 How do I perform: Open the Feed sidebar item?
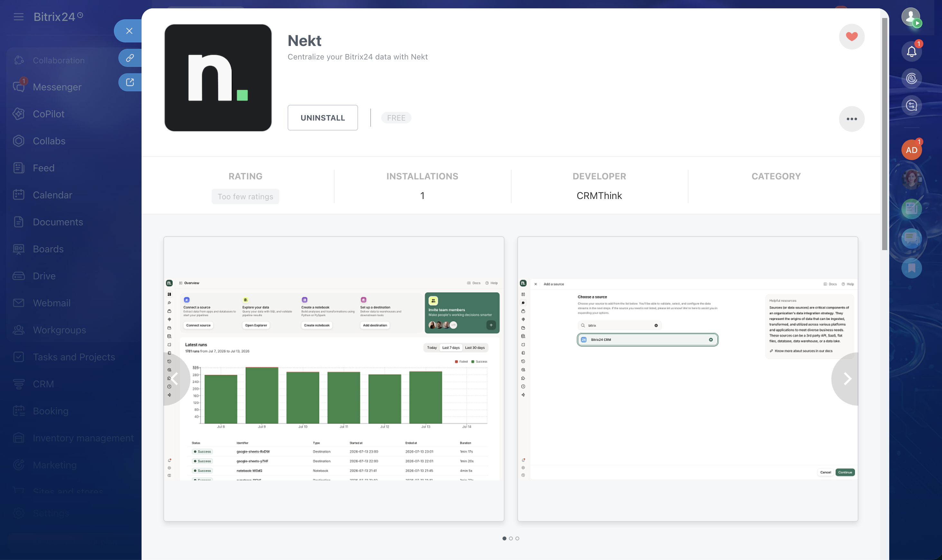coord(43,168)
